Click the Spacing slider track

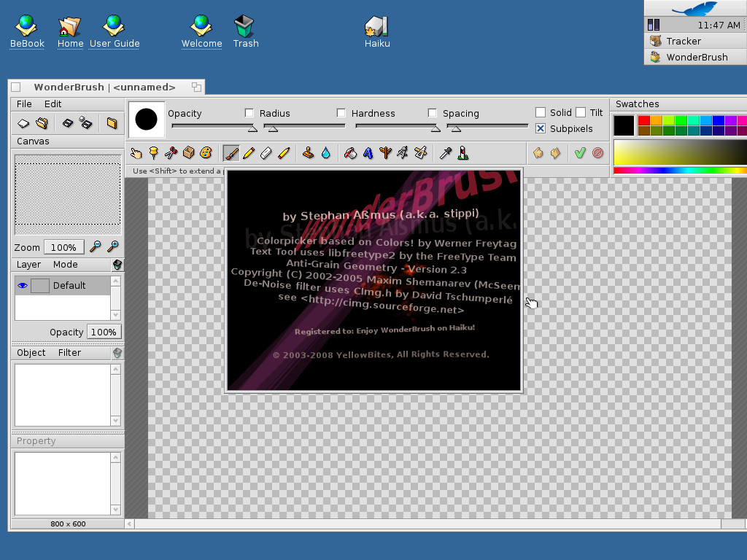(x=488, y=125)
